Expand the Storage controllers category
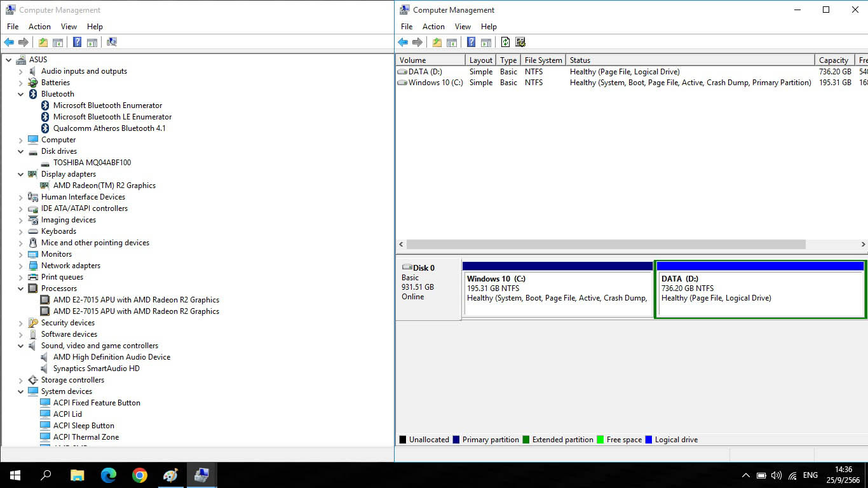868x488 pixels. click(x=21, y=380)
